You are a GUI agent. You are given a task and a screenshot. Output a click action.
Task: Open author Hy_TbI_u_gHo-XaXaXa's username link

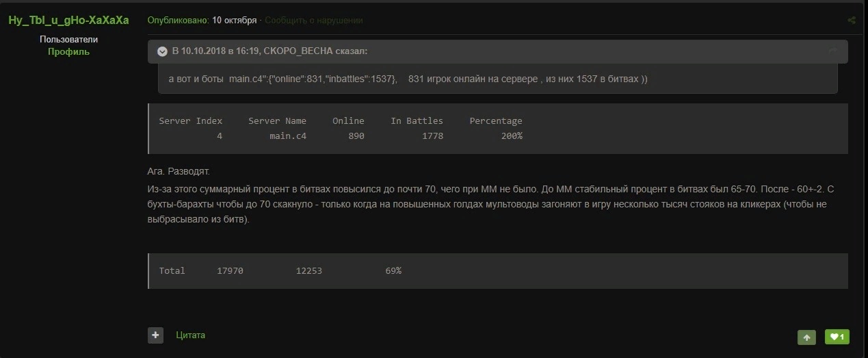point(68,21)
